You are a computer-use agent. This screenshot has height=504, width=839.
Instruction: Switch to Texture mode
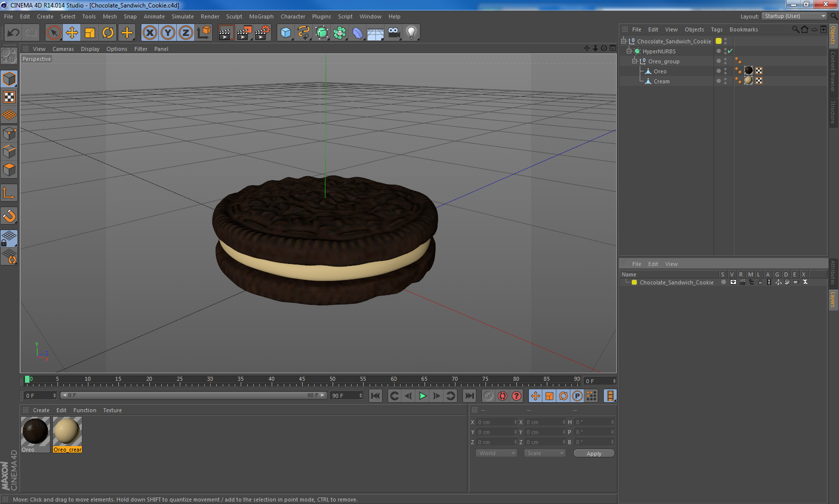pyautogui.click(x=9, y=97)
